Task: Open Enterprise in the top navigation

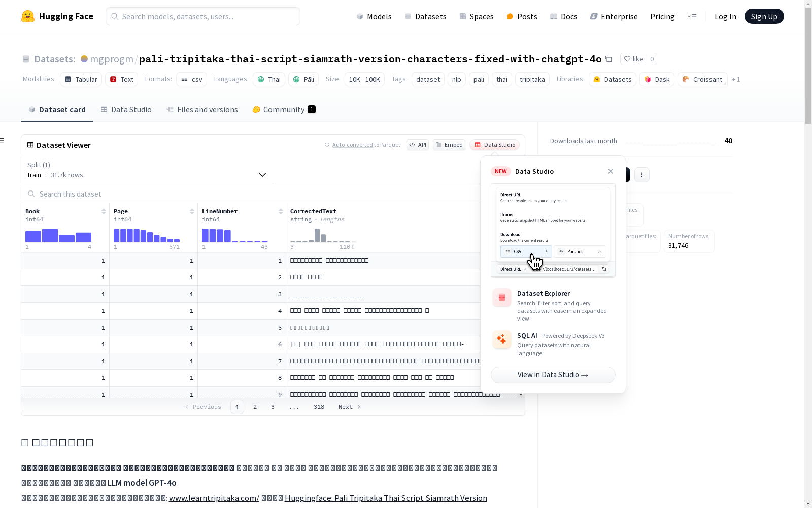Action: tap(614, 16)
